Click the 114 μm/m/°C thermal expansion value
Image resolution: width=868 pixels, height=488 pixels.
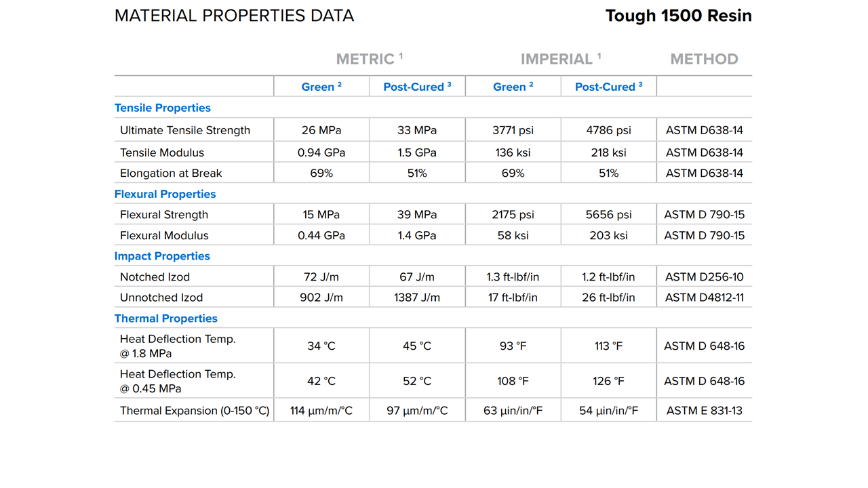pyautogui.click(x=321, y=411)
